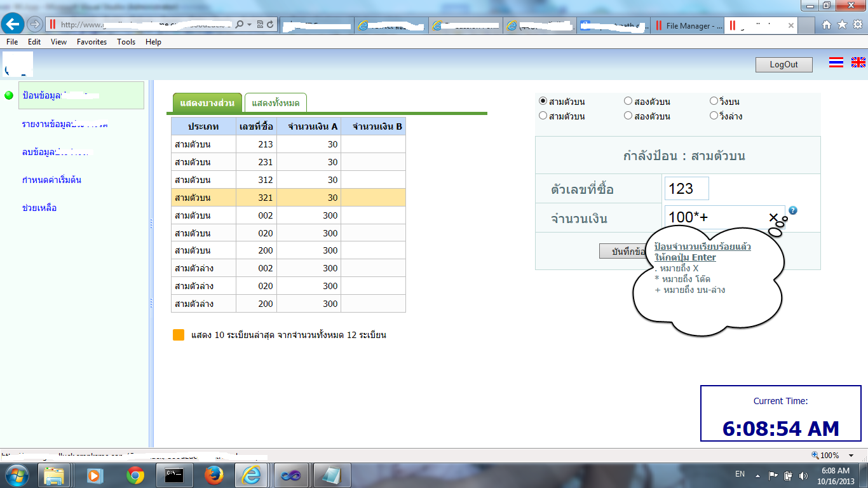The width and height of the screenshot is (868, 488).
Task: Clear the จำนวนเงิน field using the X icon
Action: [x=773, y=218]
